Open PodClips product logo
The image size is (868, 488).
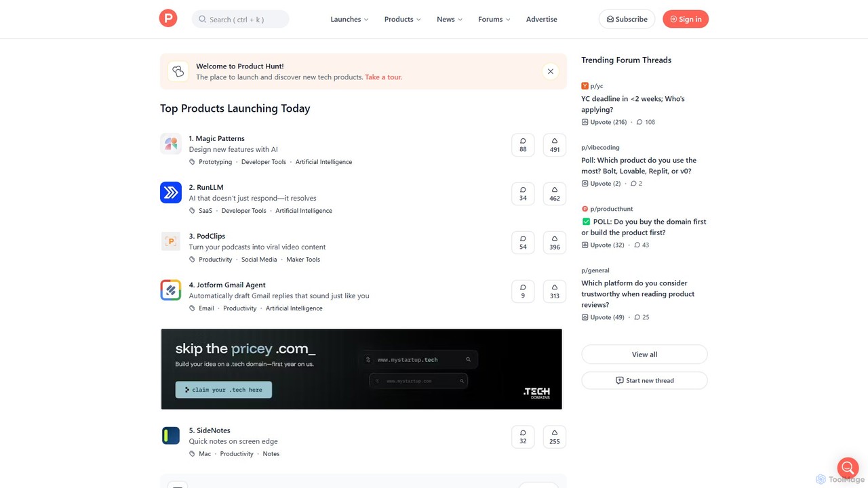pyautogui.click(x=171, y=241)
